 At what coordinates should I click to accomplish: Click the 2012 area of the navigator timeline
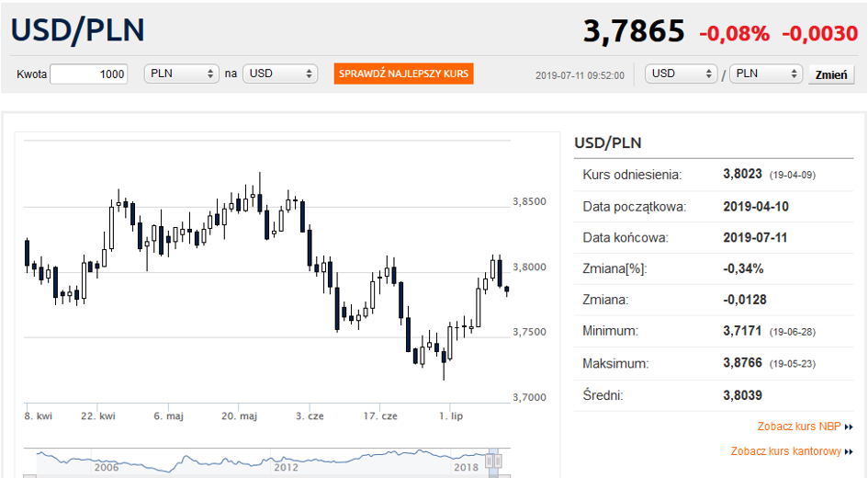tap(287, 468)
